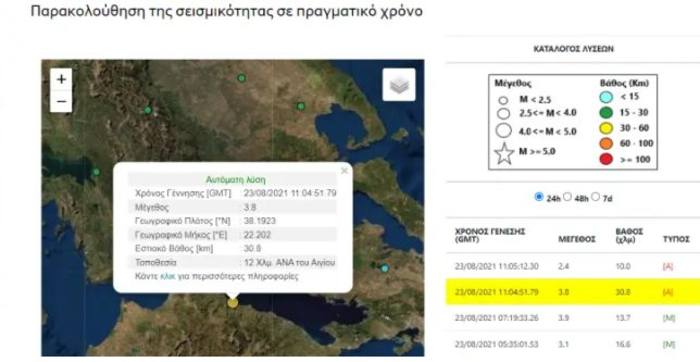
Task: Sort by ΜΕΓΕΘΟΣ column header
Action: [x=576, y=240]
